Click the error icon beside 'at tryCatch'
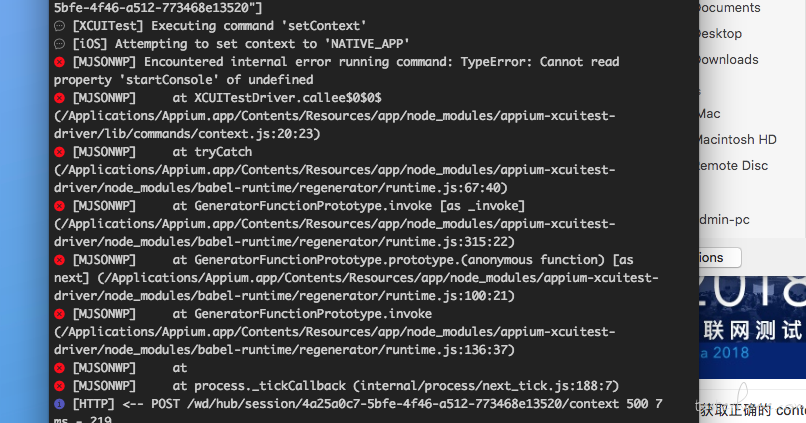 (60, 152)
